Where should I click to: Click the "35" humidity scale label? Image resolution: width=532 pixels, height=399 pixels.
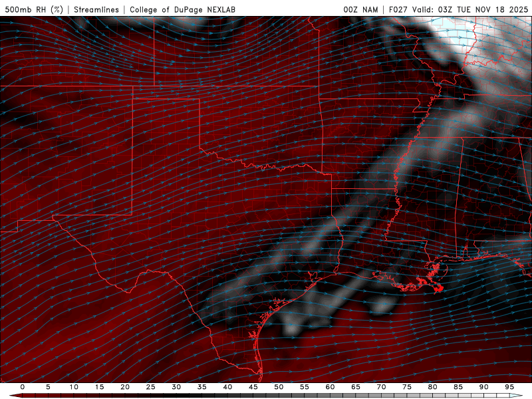[202, 387]
